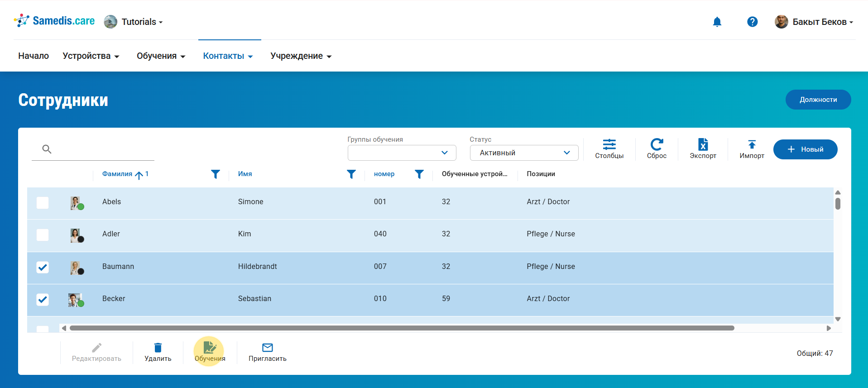Image resolution: width=868 pixels, height=388 pixels.
Task: Open the Устройства menu
Action: click(91, 56)
